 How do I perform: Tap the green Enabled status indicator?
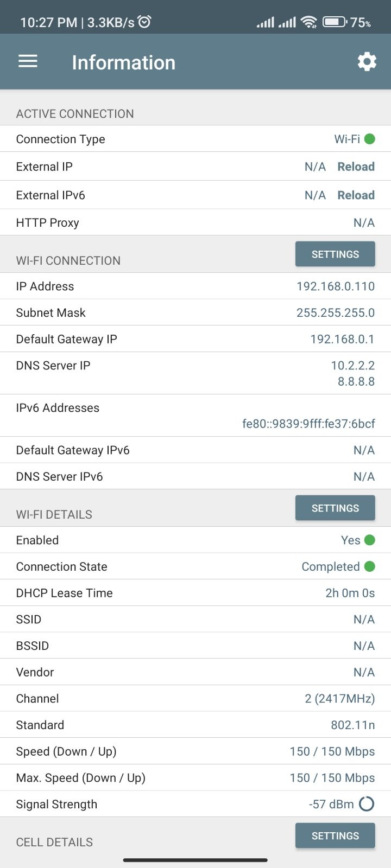pyautogui.click(x=370, y=540)
